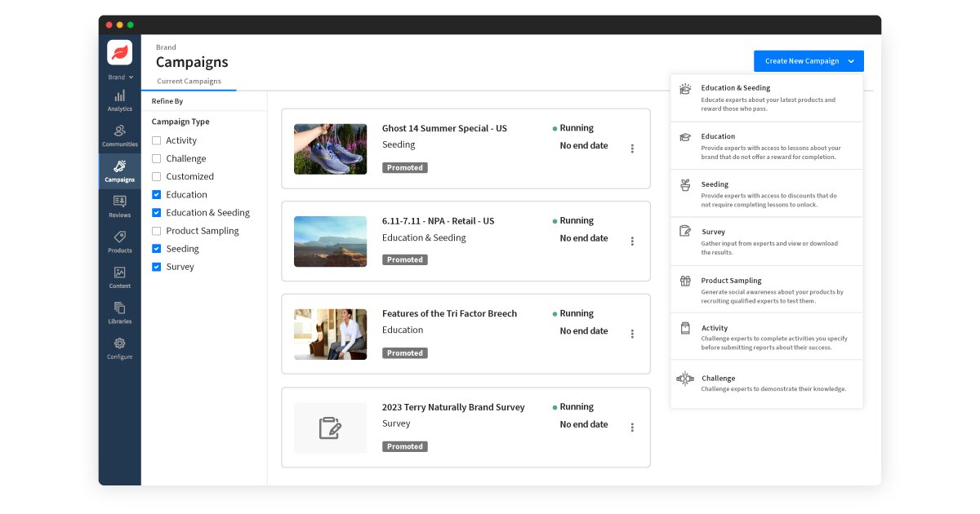Choose Education from the campaign menu
This screenshot has width=980, height=514.
click(766, 146)
